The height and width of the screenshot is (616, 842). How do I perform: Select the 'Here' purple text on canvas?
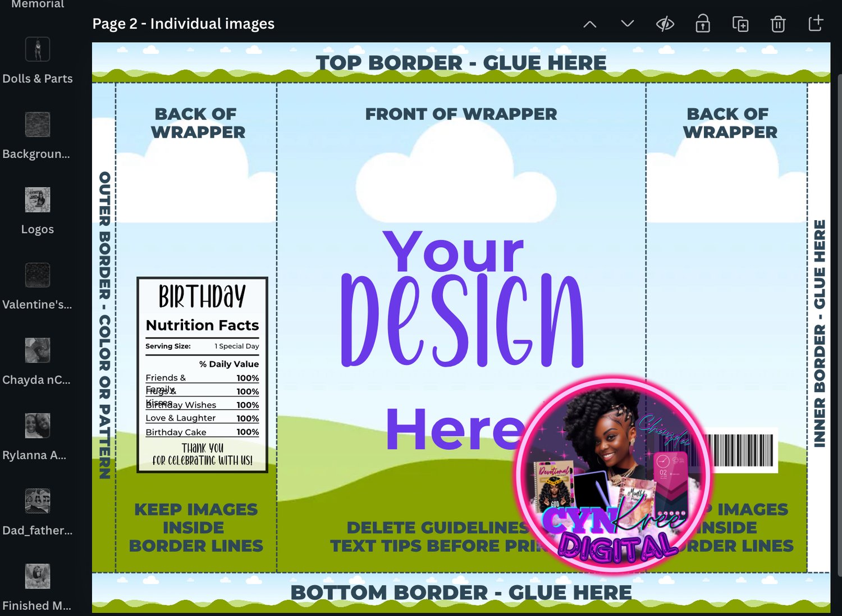[456, 429]
